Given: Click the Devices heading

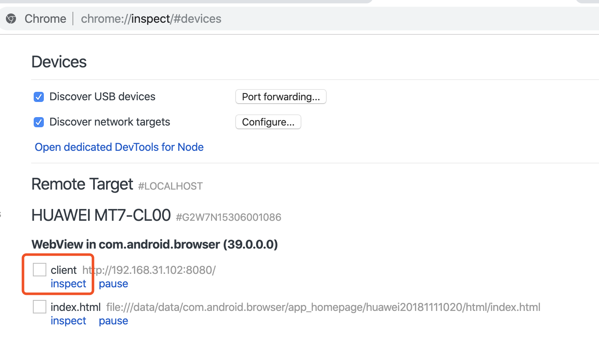Looking at the screenshot, I should click(x=59, y=62).
